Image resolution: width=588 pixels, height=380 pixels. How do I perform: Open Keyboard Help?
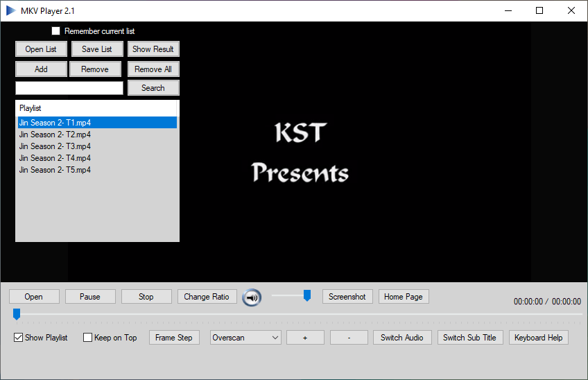pos(539,338)
